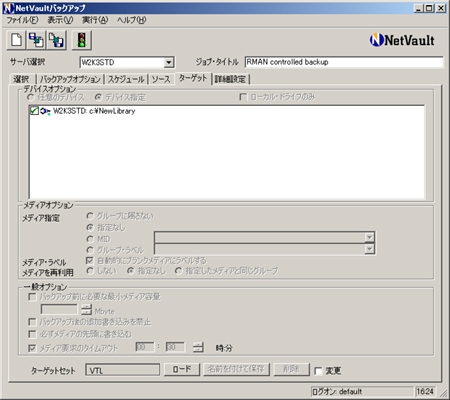This screenshot has height=400, width=450.
Task: Click the ジョブ・タイトル input field
Action: point(344,62)
